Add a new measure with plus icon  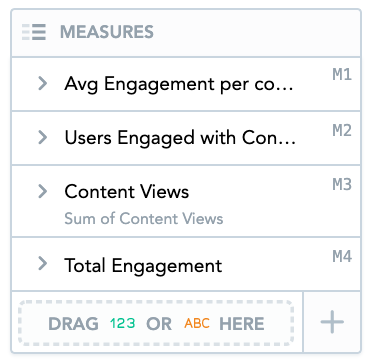coord(332,322)
